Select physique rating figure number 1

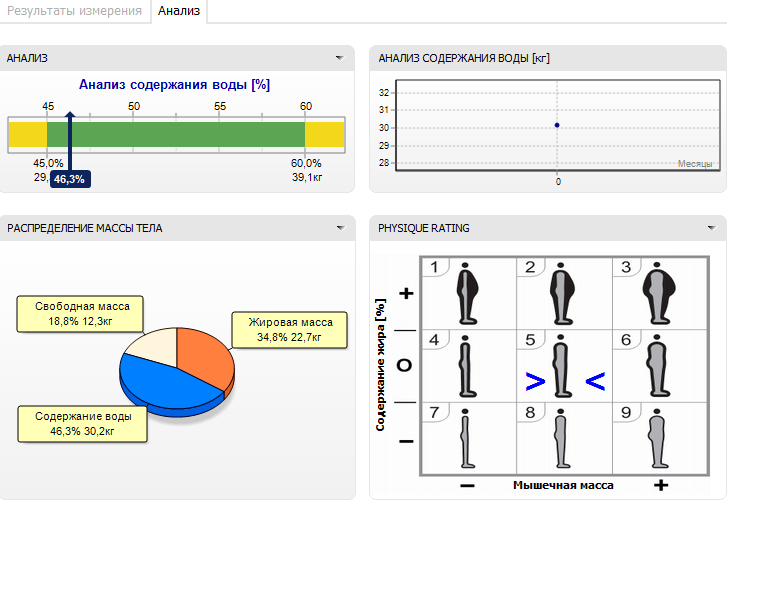click(x=468, y=293)
